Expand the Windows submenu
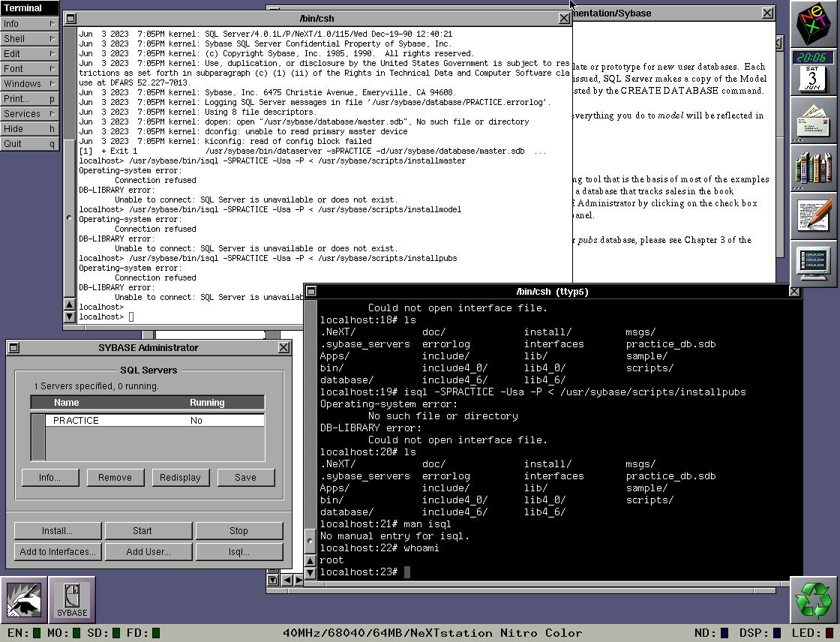Image resolution: width=840 pixels, height=642 pixels. [x=30, y=83]
